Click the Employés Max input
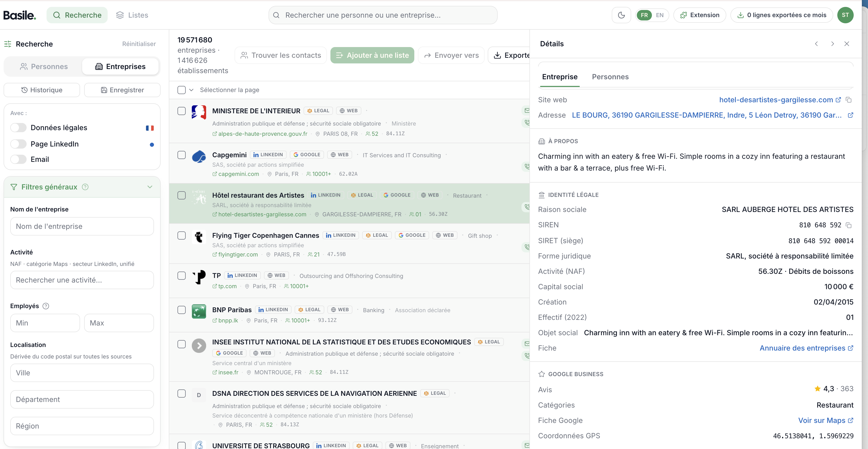The height and width of the screenshot is (449, 868). click(x=119, y=323)
